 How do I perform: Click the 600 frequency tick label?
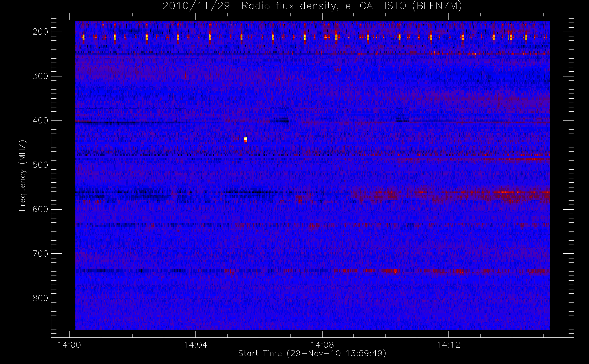[40, 209]
